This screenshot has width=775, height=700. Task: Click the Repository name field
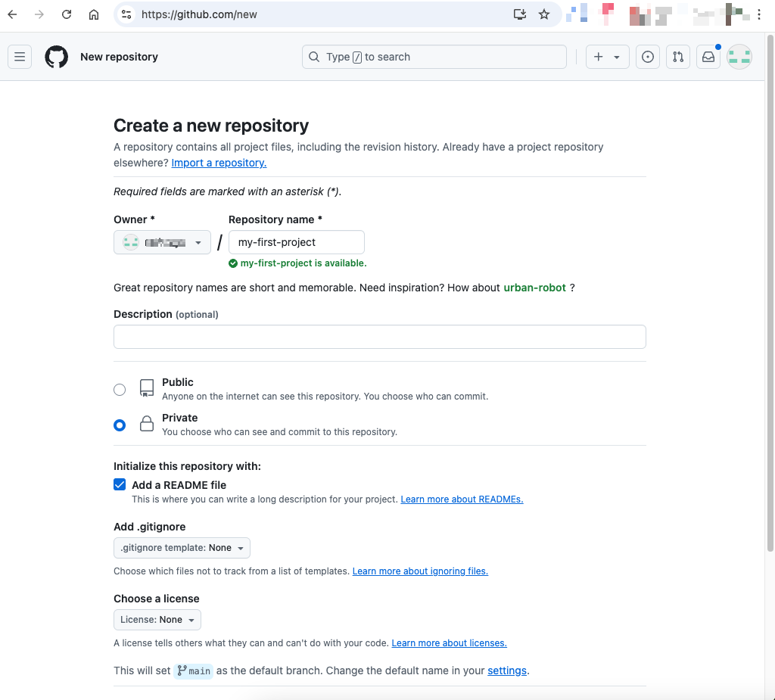coord(297,242)
